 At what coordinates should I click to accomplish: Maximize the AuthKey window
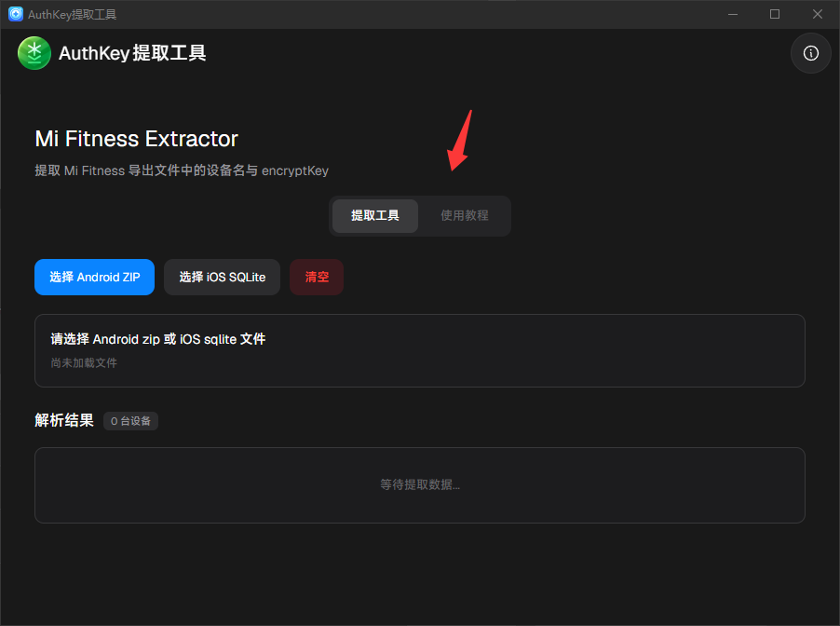pyautogui.click(x=775, y=14)
